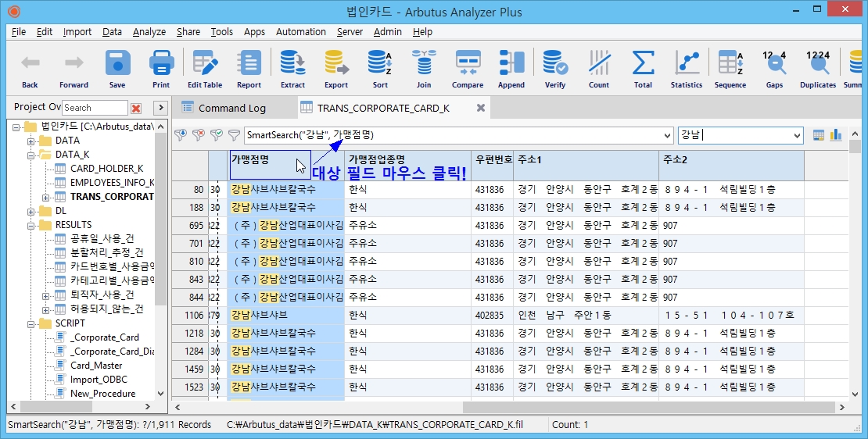Open the Total command

click(643, 69)
